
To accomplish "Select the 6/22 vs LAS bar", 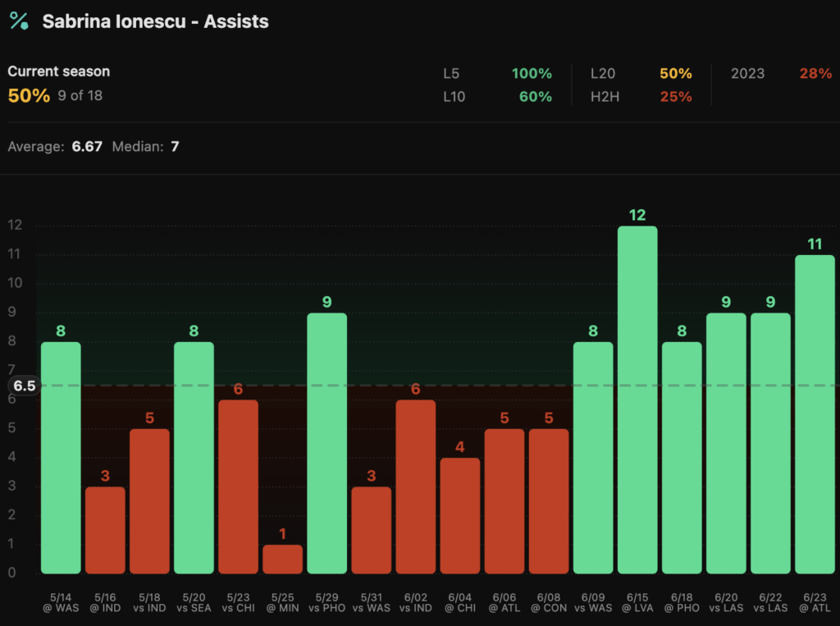I will click(x=770, y=443).
